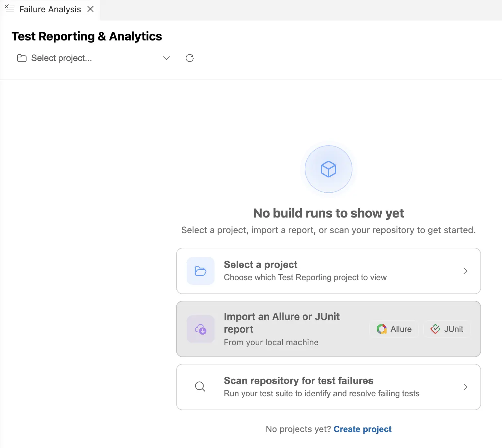
Task: Switch to the Failure Analysis tab label
Action: point(50,9)
